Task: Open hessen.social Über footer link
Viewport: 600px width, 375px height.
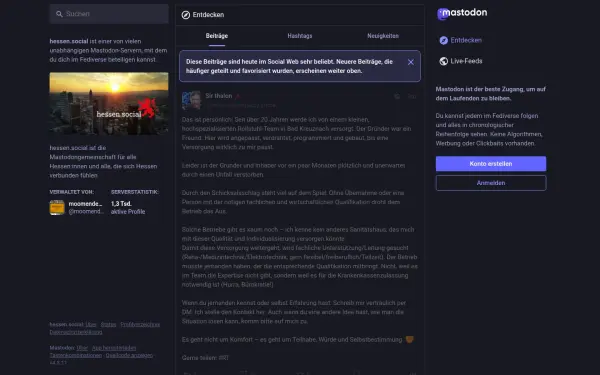Action: (91, 324)
